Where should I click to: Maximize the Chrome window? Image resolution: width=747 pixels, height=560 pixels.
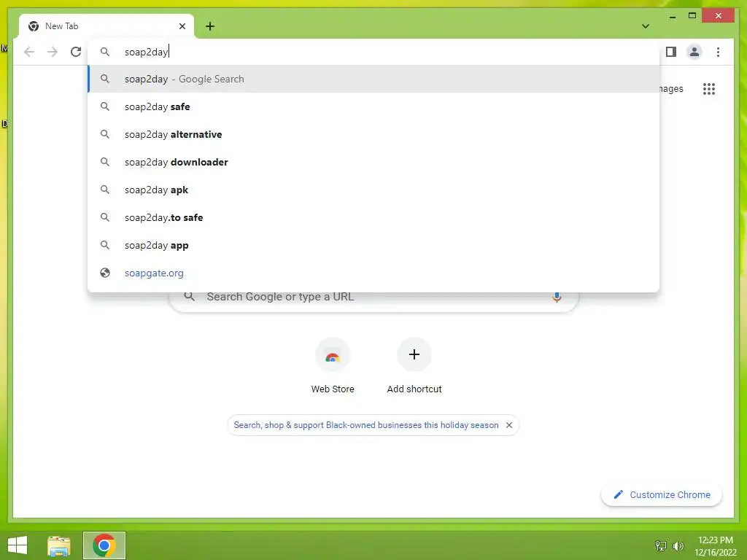tap(692, 16)
